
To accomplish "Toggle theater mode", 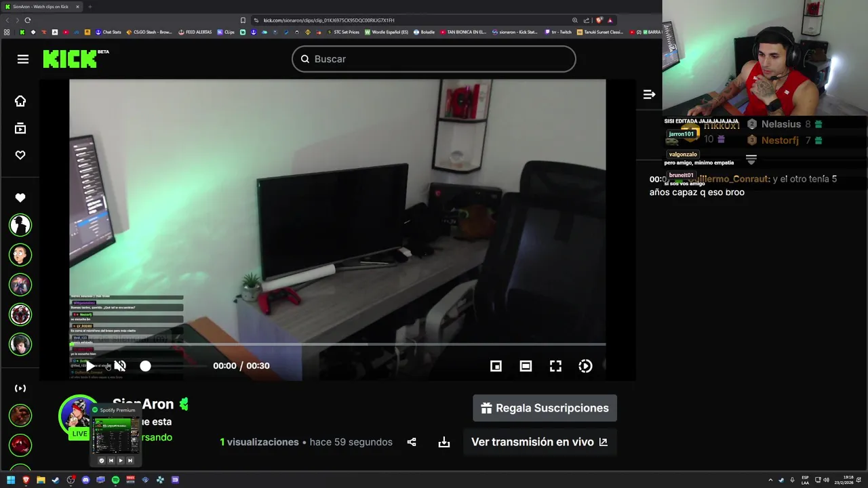I will (x=526, y=366).
